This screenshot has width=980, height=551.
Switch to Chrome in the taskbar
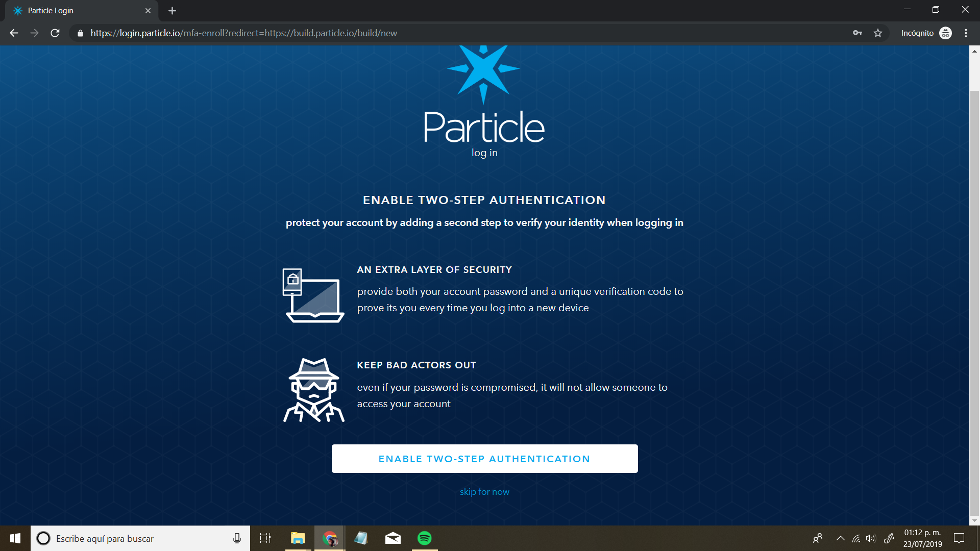click(330, 538)
